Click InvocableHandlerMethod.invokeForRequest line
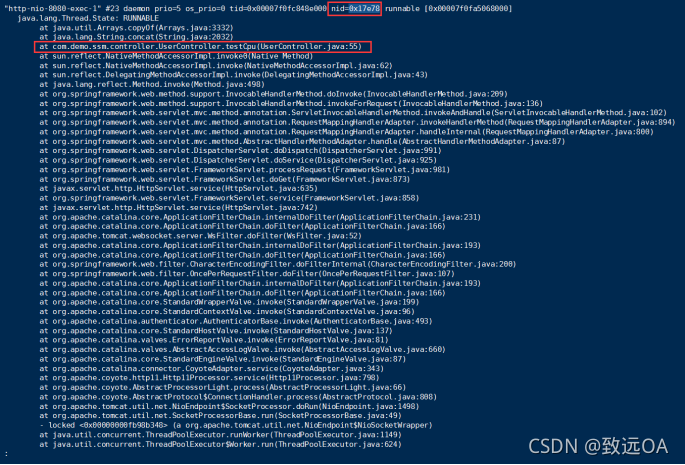 pyautogui.click(x=291, y=104)
